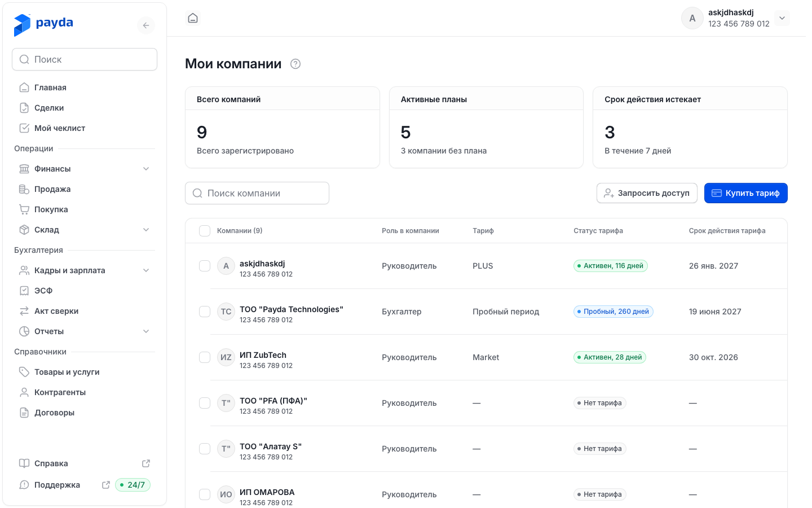Image resolution: width=812 pixels, height=508 pixels.
Task: Select the ТОО "PFA (ПФА)" row checkbox
Action: coord(205,403)
